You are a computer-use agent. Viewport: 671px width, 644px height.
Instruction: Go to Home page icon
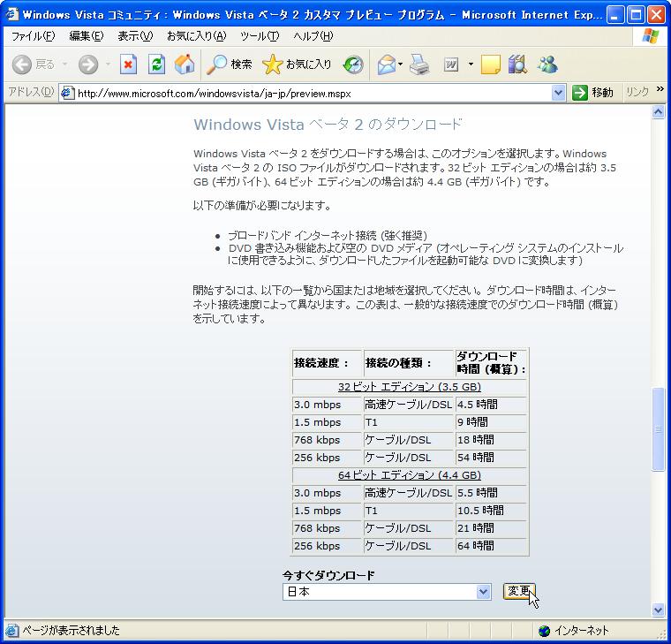pos(185,64)
